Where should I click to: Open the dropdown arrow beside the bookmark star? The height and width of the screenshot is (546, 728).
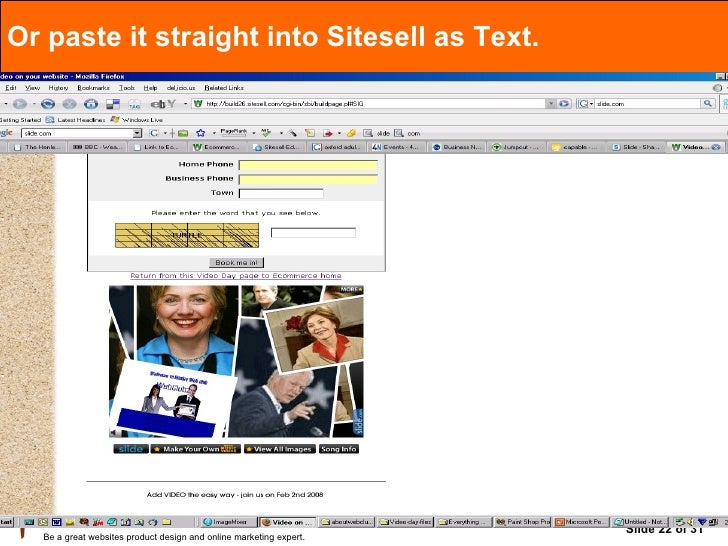[214, 133]
